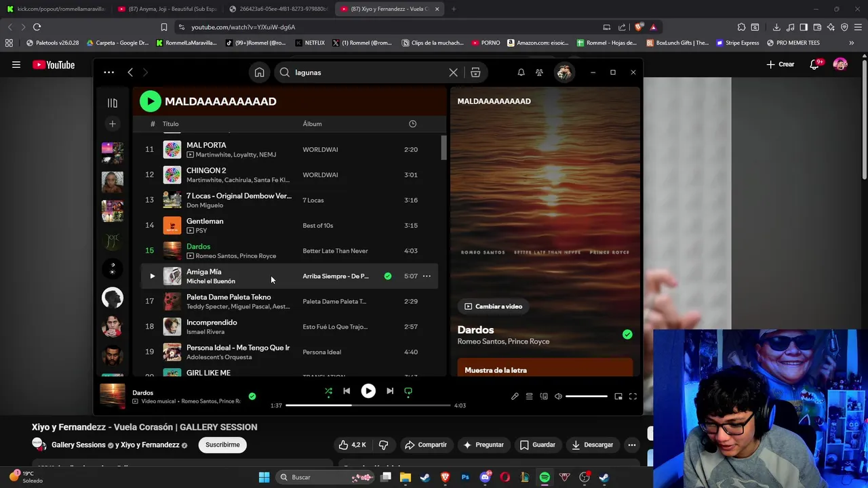Play the Amiga Mía track

152,276
